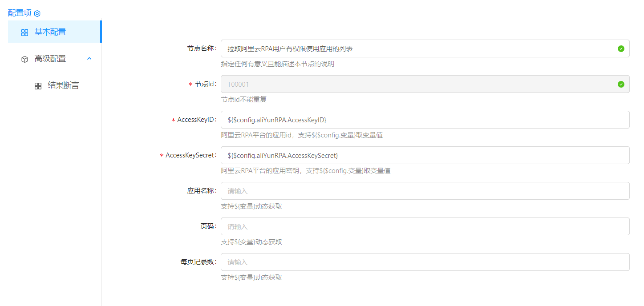
Task: Click the cube icon next to 高级配置
Action: pos(25,59)
